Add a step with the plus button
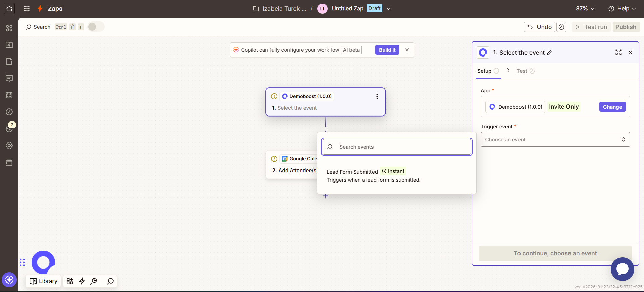The image size is (644, 292). click(x=326, y=196)
